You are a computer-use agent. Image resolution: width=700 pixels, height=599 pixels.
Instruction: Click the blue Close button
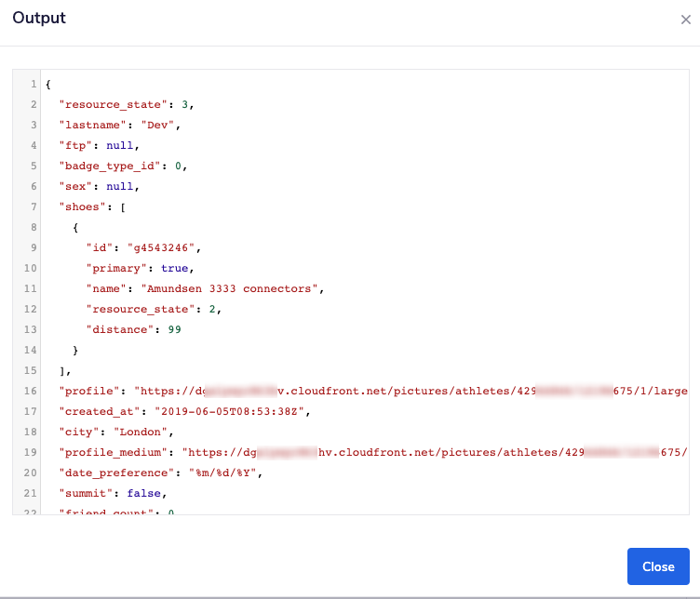pyautogui.click(x=658, y=566)
